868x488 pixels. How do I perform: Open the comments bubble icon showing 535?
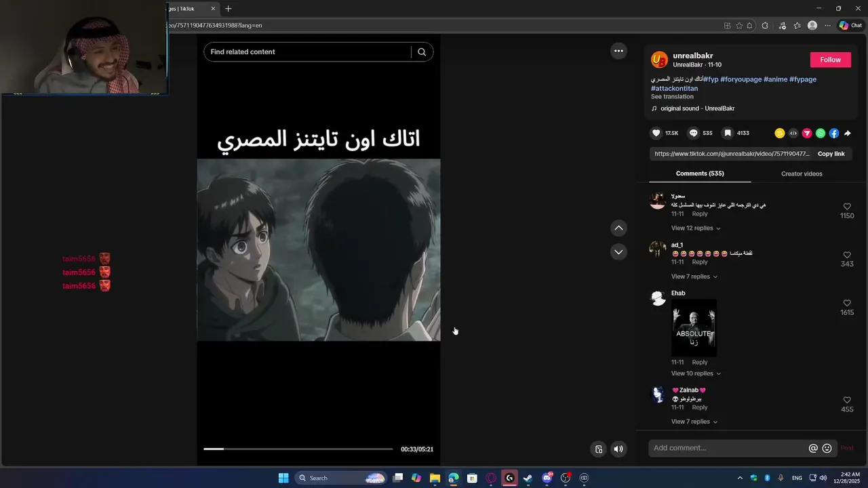[x=693, y=134]
